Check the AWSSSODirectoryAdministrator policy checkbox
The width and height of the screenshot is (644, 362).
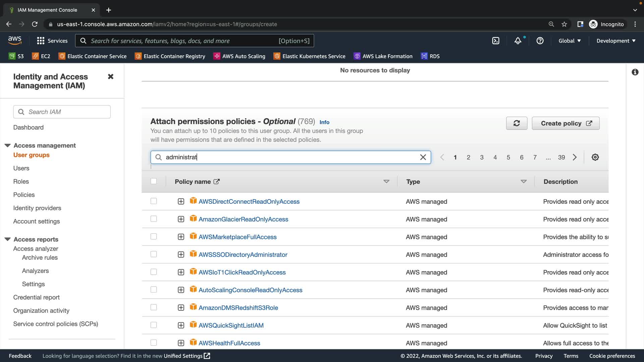pyautogui.click(x=154, y=254)
